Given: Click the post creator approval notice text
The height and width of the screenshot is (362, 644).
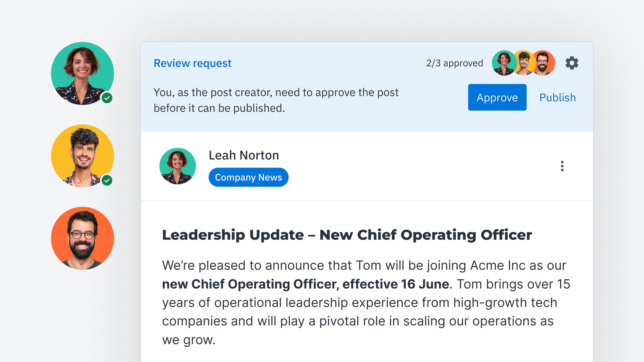Looking at the screenshot, I should [276, 100].
